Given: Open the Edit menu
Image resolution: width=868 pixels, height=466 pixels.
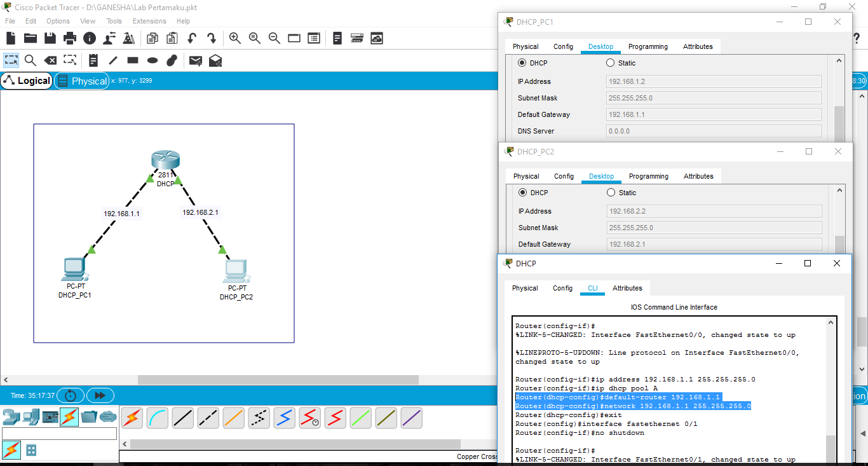Looking at the screenshot, I should (x=31, y=21).
